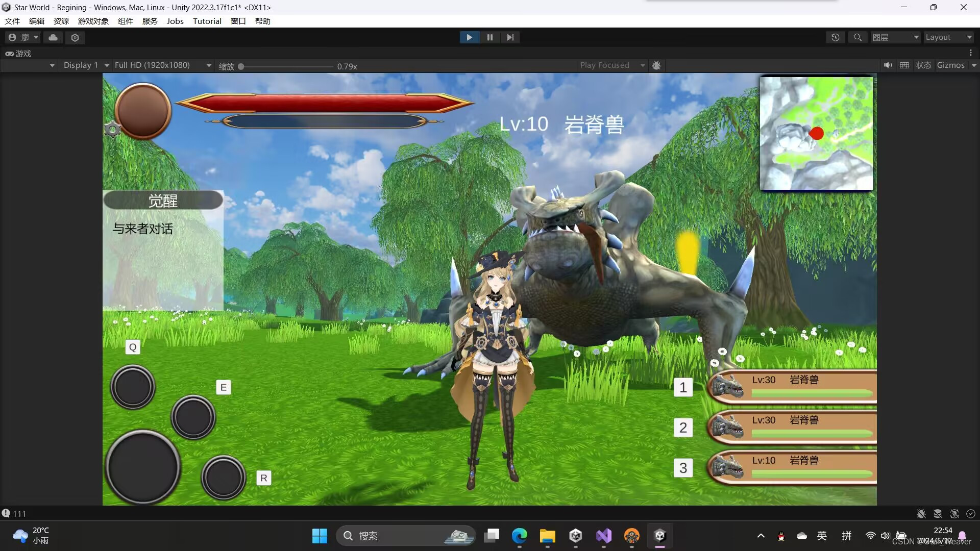Image resolution: width=980 pixels, height=551 pixels.
Task: Toggle play mode with Play button
Action: point(469,37)
